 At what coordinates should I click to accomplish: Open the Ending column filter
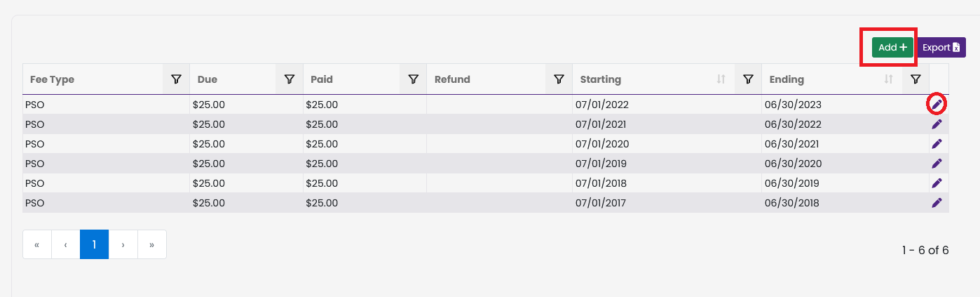pyautogui.click(x=915, y=79)
